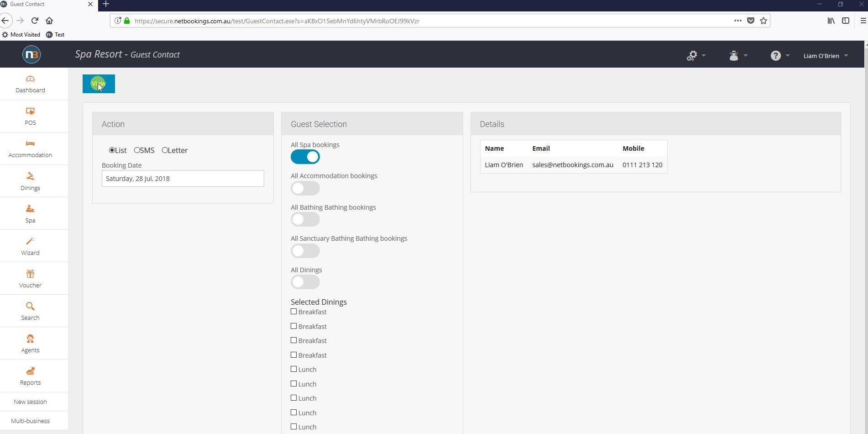Click the browser address bar URL
Image resolution: width=868 pixels, height=434 pixels.
click(277, 21)
